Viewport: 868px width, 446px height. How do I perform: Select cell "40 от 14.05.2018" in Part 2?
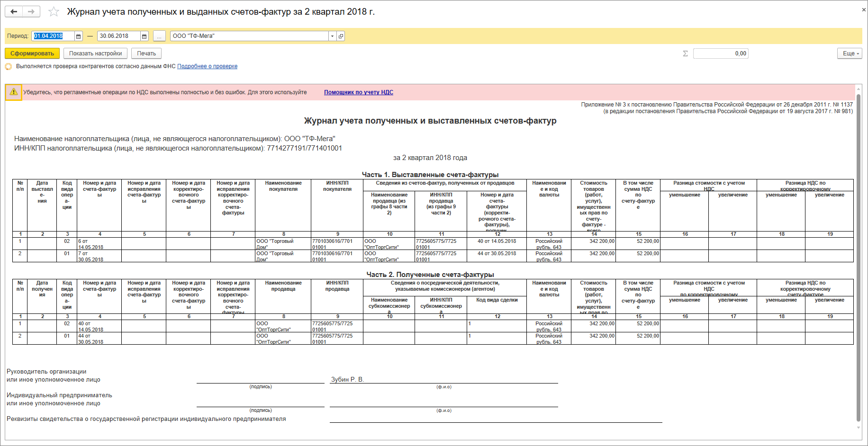point(99,326)
